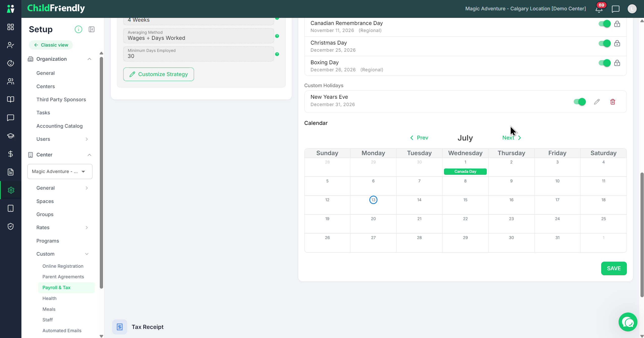
Task: Collapse the Setup sidebar panel icon
Action: (91, 29)
